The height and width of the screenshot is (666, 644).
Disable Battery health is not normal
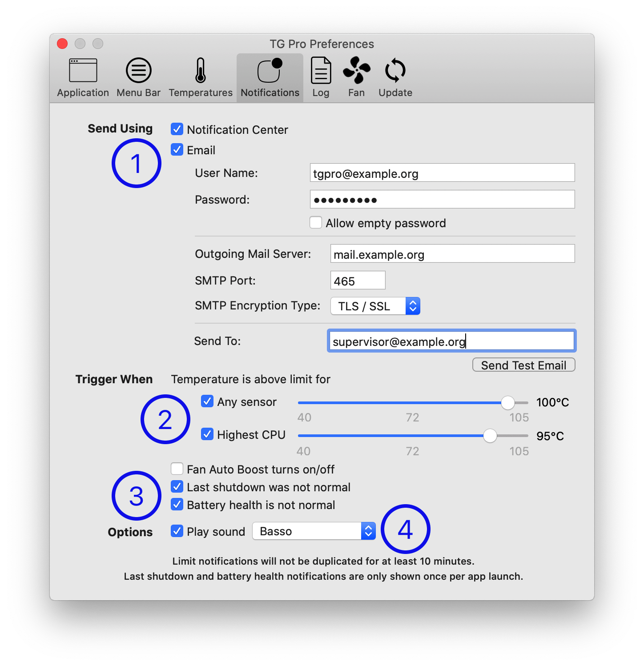click(x=177, y=504)
